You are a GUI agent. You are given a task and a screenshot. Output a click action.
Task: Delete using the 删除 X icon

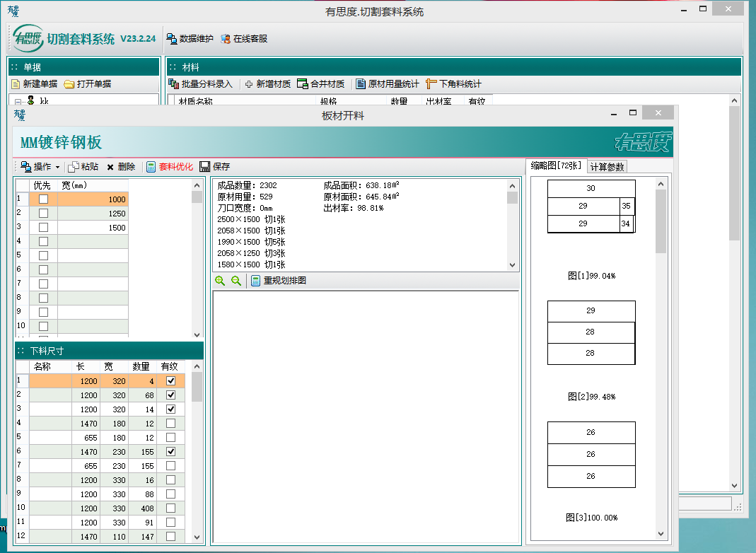110,167
